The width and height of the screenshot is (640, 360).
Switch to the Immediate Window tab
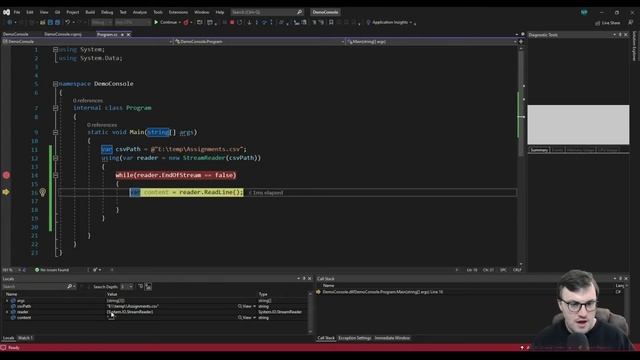click(392, 338)
